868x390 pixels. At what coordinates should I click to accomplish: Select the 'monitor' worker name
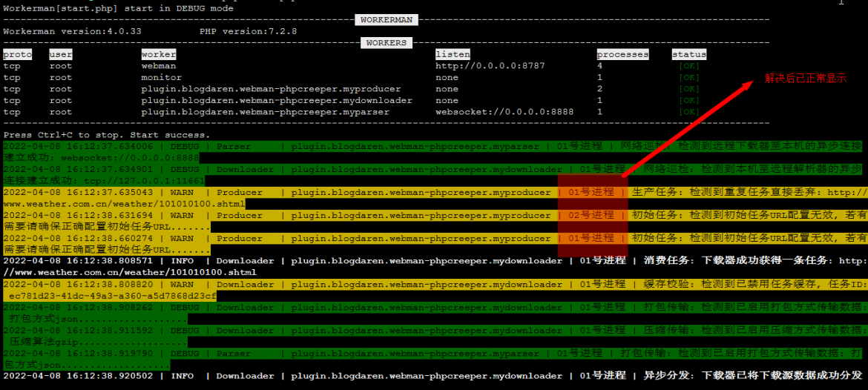tap(161, 77)
